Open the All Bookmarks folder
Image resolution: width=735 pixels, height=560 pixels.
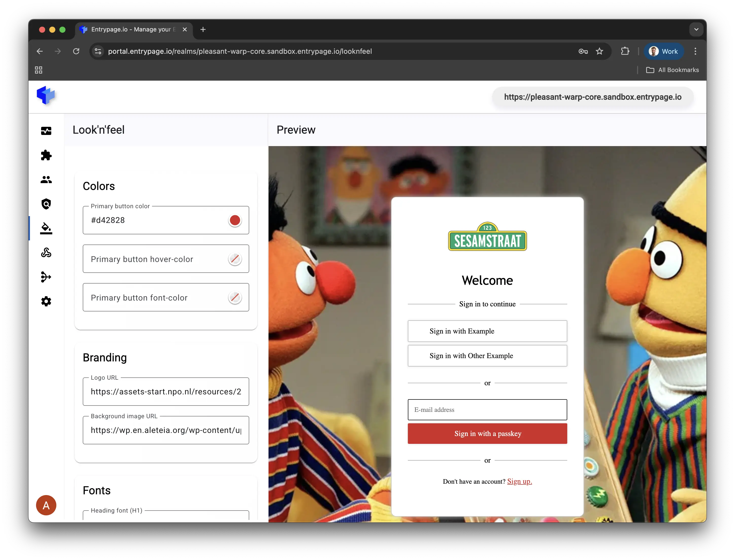[x=673, y=70]
